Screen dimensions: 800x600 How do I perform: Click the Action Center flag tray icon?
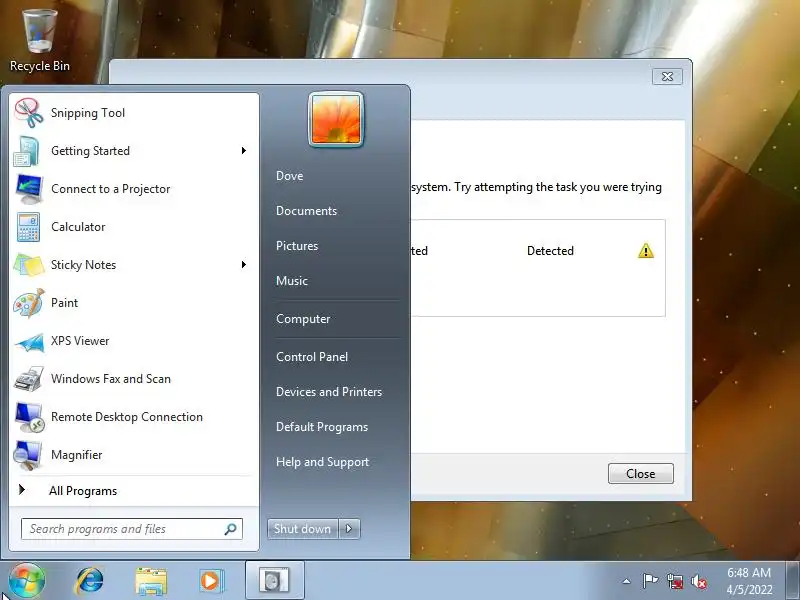tap(650, 581)
